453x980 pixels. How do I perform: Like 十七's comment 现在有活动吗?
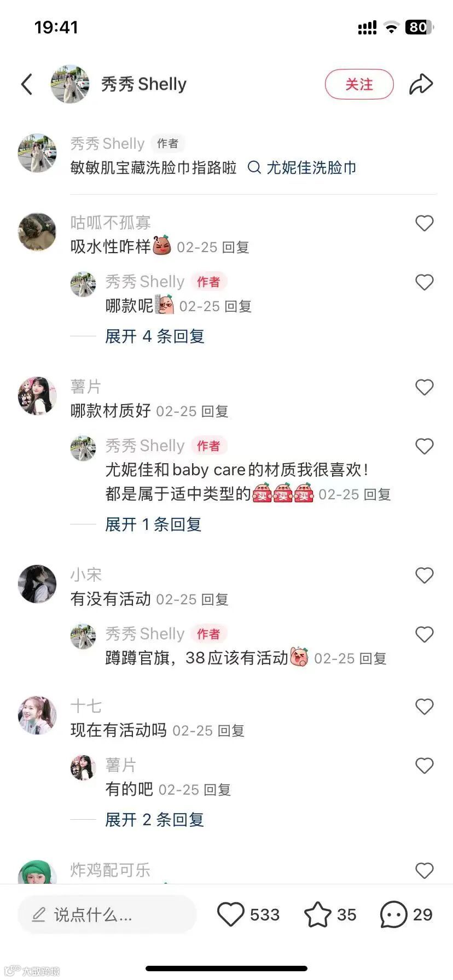pos(425,707)
